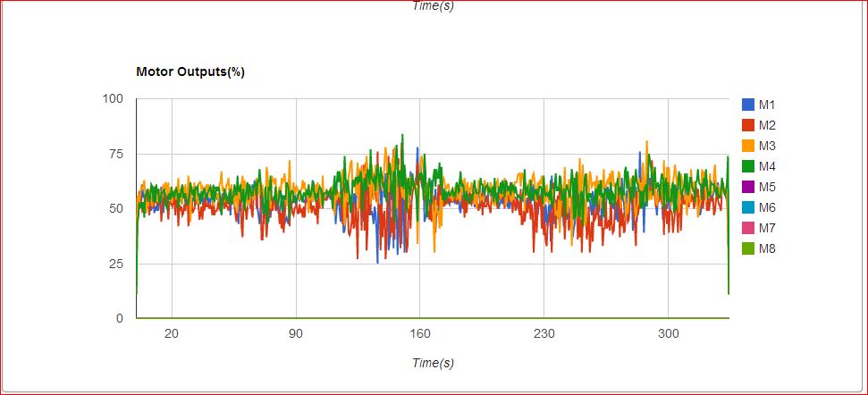
Task: Click the M6 legend label text
Action: pos(767,207)
